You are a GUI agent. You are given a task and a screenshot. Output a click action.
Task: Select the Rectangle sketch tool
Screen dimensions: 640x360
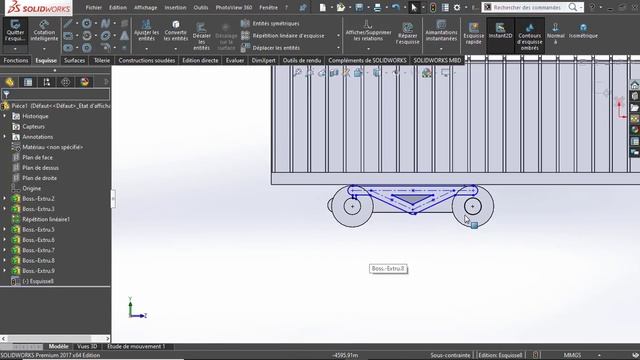pyautogui.click(x=68, y=36)
